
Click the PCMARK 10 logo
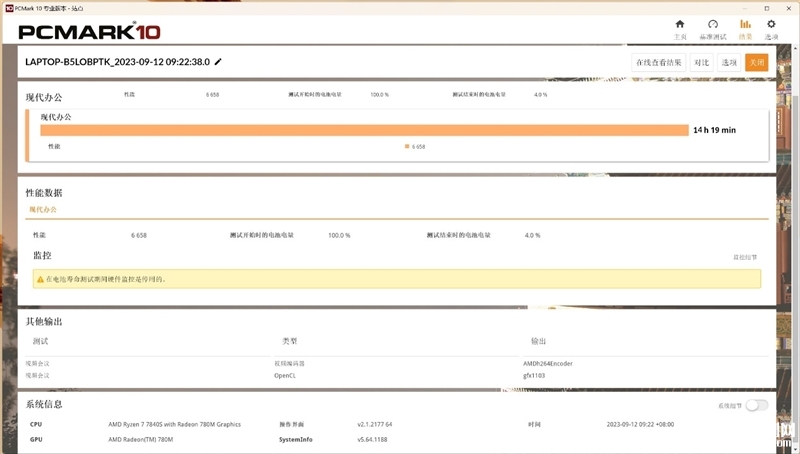(x=89, y=32)
